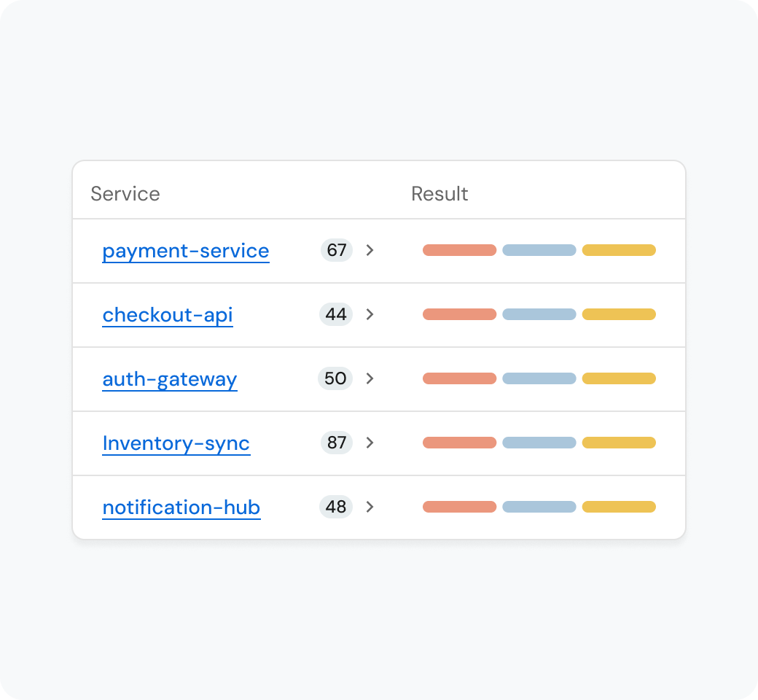The image size is (758, 700).
Task: Open the Inventory-sync link
Action: [x=176, y=443]
